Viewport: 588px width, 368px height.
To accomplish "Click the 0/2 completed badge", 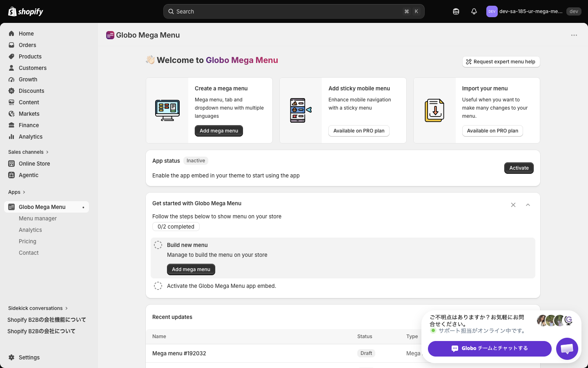I will tap(176, 227).
